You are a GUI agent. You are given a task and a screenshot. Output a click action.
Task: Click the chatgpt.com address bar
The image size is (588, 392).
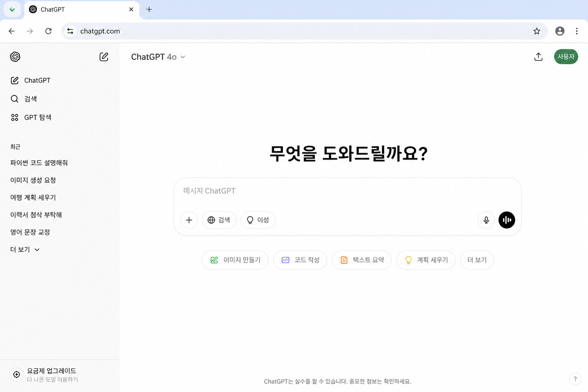point(304,31)
